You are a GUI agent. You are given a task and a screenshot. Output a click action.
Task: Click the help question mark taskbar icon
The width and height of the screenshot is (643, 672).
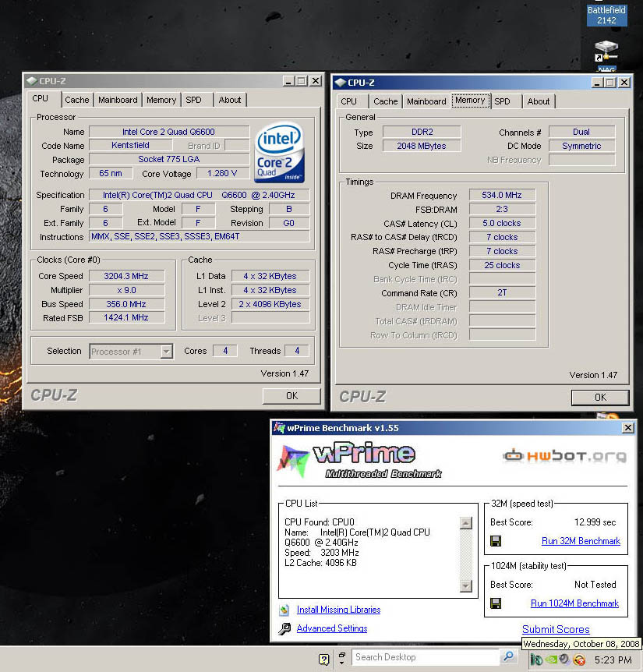324,660
